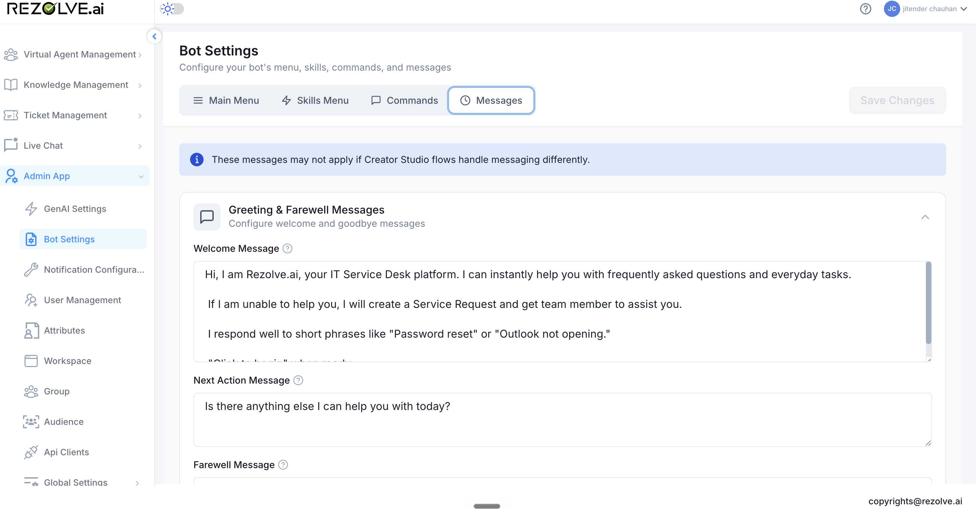
Task: Click the Virtual Agent Management icon
Action: coord(11,54)
